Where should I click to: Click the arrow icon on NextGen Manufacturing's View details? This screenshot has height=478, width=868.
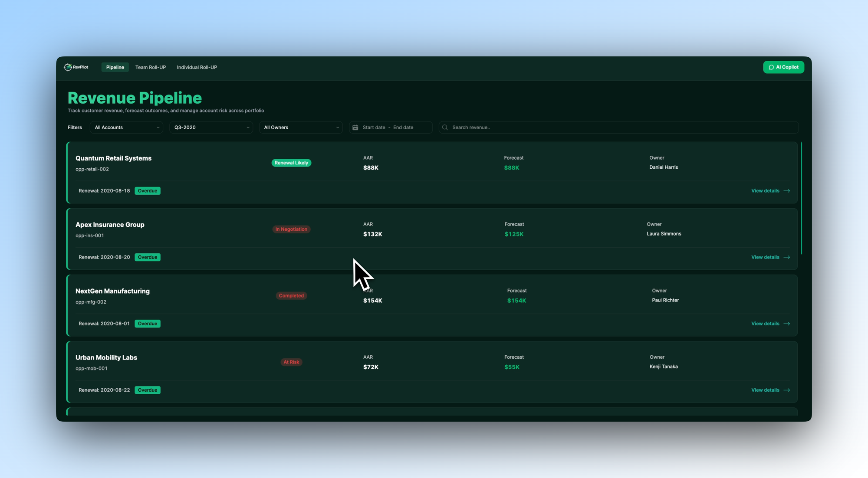tap(786, 323)
